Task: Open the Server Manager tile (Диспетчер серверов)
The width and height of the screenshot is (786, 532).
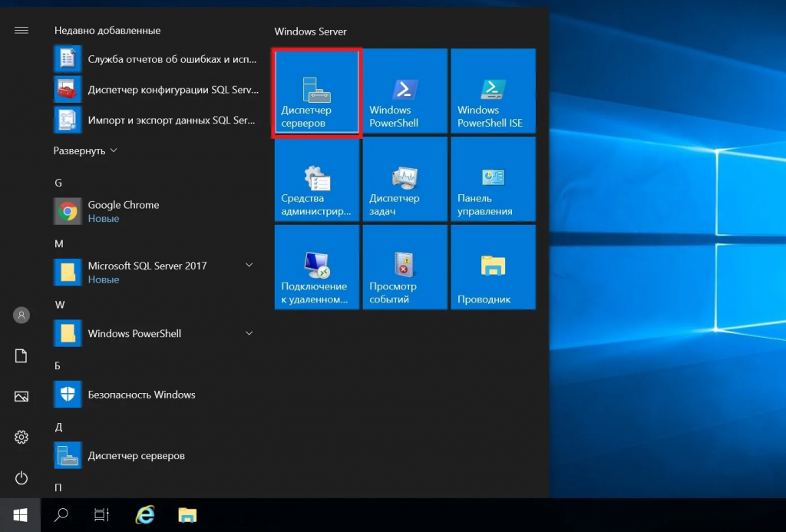Action: [x=317, y=92]
